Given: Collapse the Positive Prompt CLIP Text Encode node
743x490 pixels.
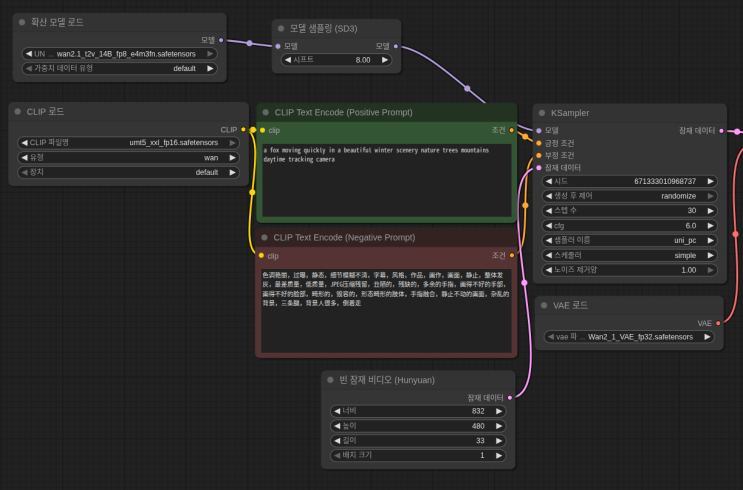Looking at the screenshot, I should tap(265, 112).
